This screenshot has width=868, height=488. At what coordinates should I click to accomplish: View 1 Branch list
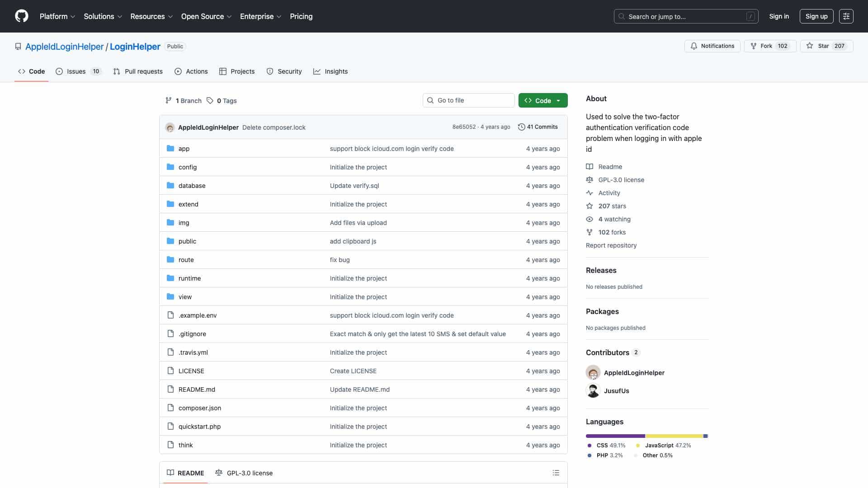[x=184, y=101]
